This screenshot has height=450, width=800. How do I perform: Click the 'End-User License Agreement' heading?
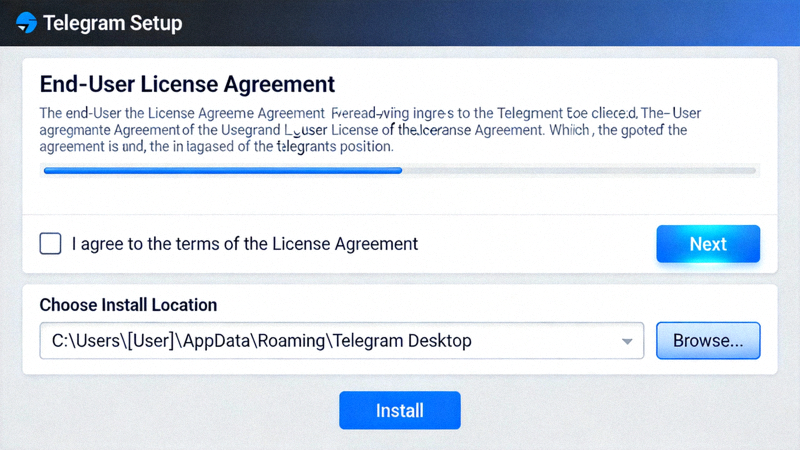coord(187,84)
